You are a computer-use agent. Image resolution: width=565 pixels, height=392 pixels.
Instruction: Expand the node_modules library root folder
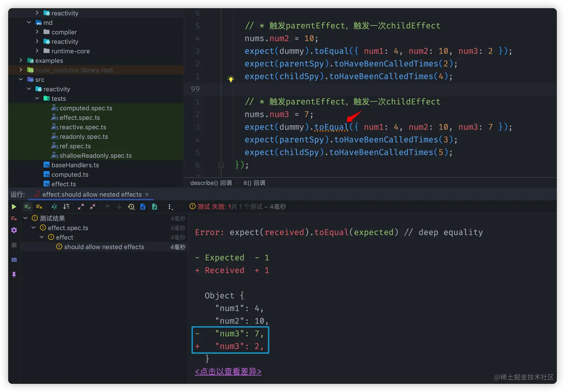pos(21,70)
